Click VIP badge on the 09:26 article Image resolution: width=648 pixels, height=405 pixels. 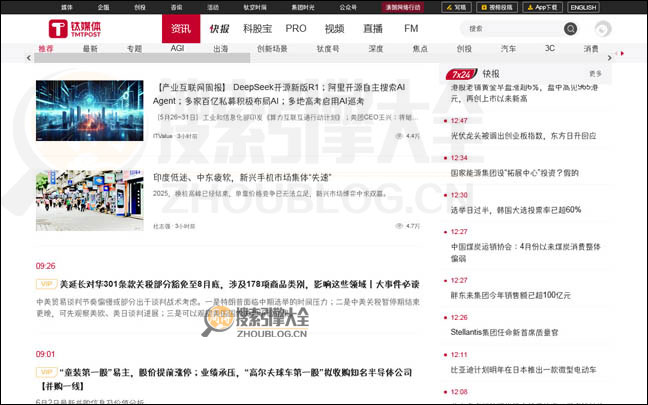[x=46, y=284]
